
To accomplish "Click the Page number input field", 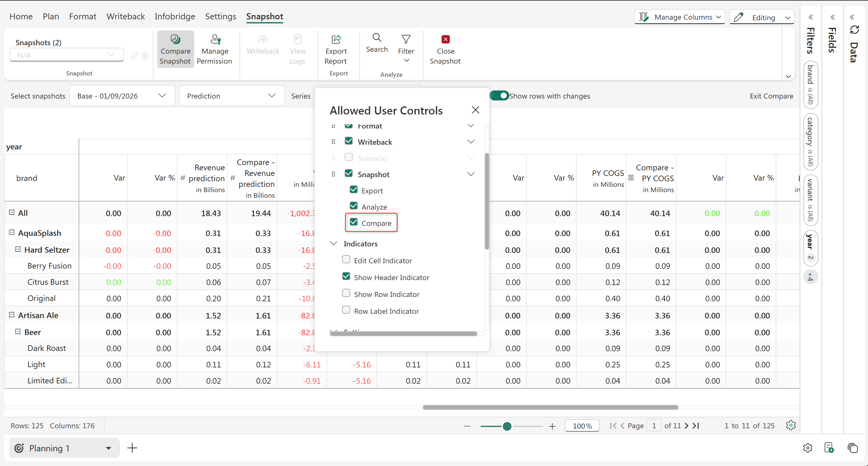I will point(654,425).
